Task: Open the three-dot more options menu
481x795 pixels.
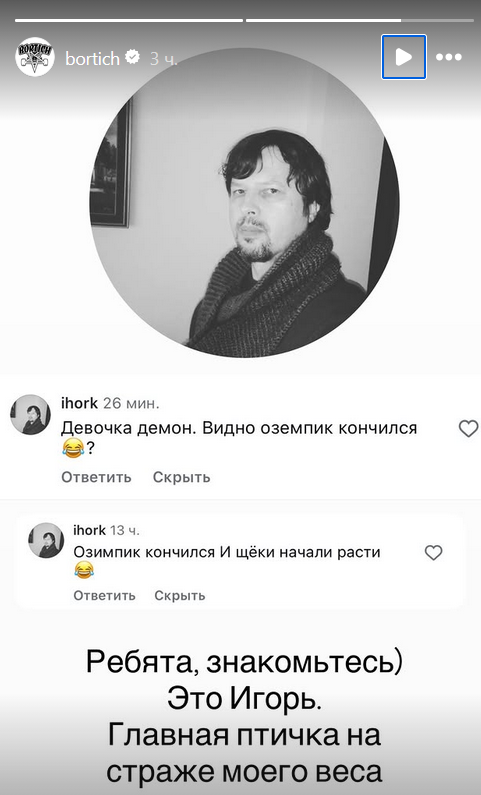Action: tap(449, 57)
